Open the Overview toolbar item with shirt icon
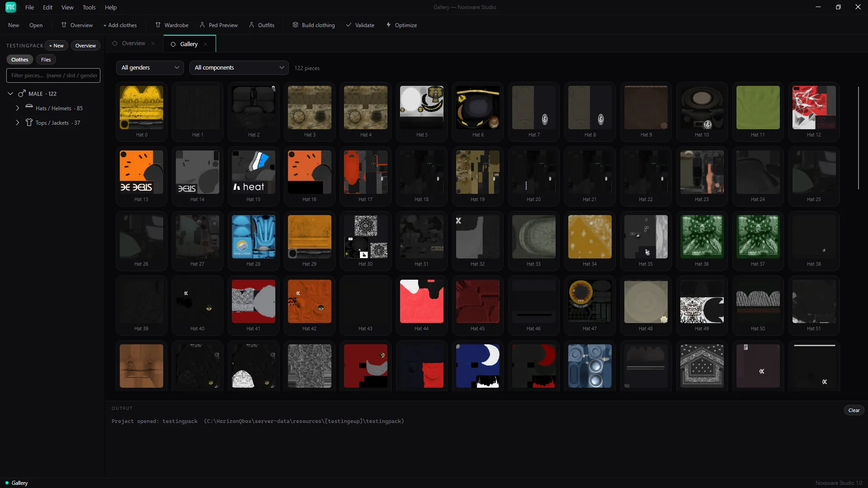This screenshot has height=488, width=868. [77, 25]
